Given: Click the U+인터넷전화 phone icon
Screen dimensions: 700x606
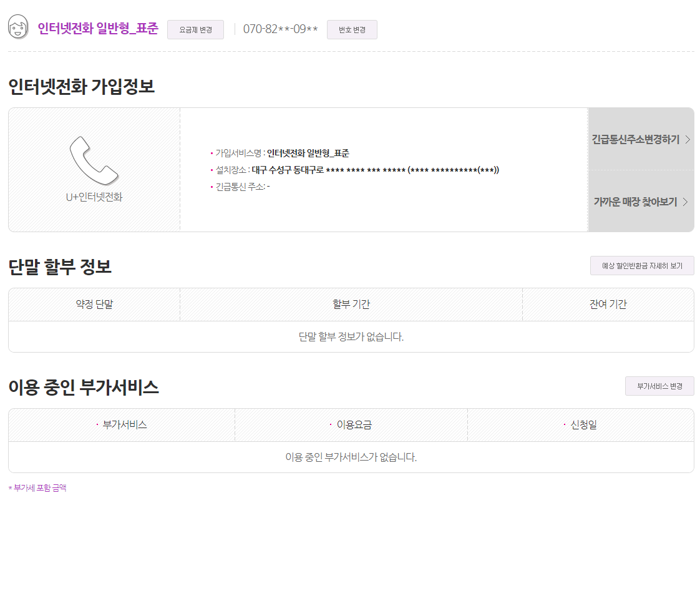Looking at the screenshot, I should pyautogui.click(x=92, y=161).
